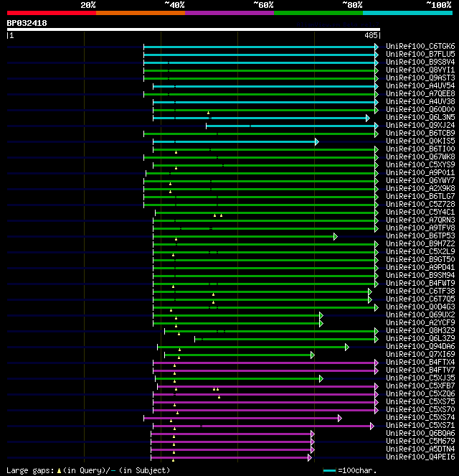459x476 pixels.
Task: Click the UniRef100_B6TI00 label
Action: 420,149
